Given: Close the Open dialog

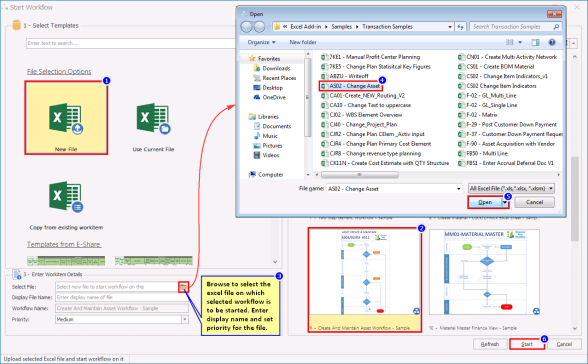Looking at the screenshot, I should click(554, 14).
